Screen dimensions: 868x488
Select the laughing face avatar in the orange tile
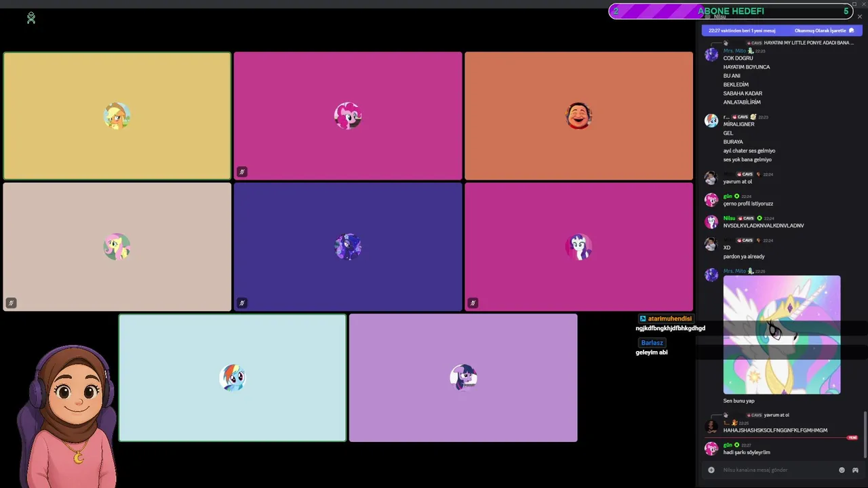[578, 116]
